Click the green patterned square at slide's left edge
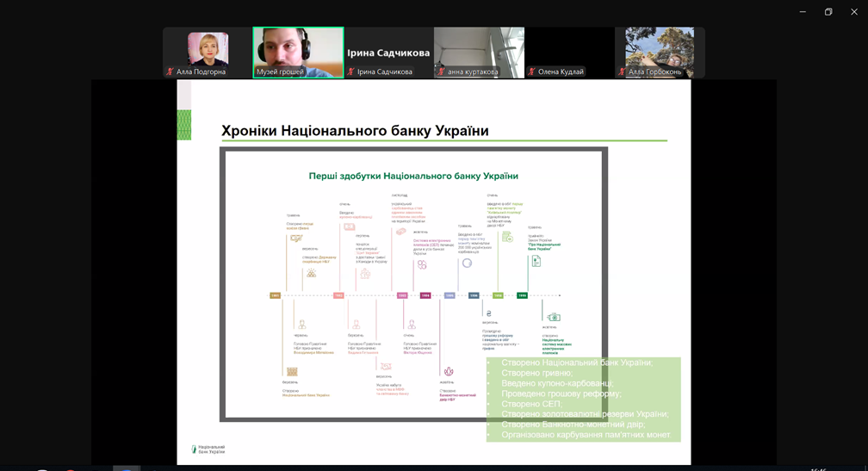This screenshot has width=868, height=471. click(183, 125)
